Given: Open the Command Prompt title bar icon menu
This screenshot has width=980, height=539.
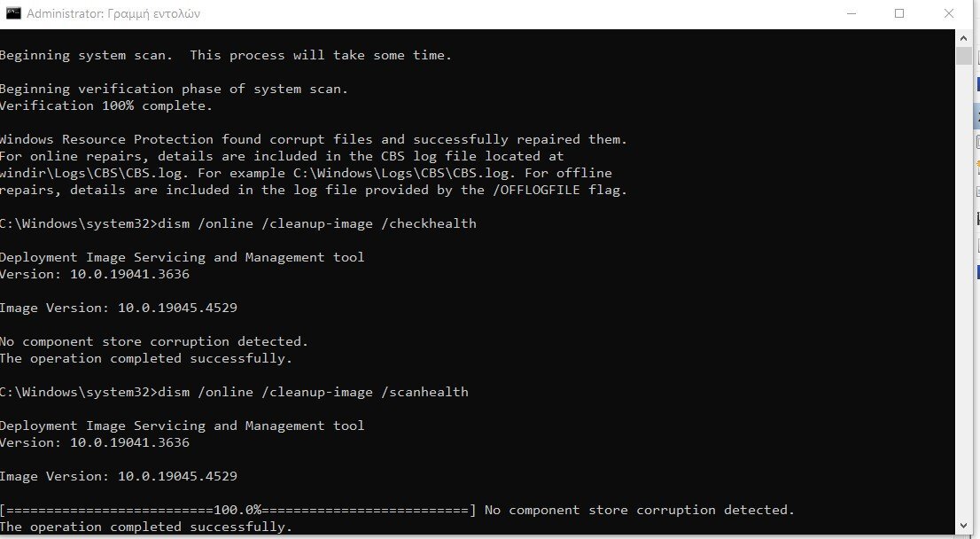Looking at the screenshot, I should [x=13, y=13].
